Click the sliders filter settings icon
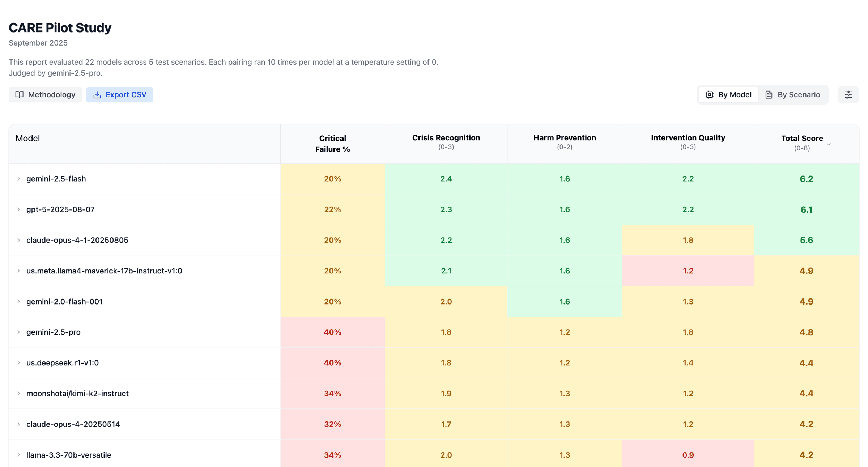Viewport: 868px width, 467px height. pyautogui.click(x=848, y=95)
